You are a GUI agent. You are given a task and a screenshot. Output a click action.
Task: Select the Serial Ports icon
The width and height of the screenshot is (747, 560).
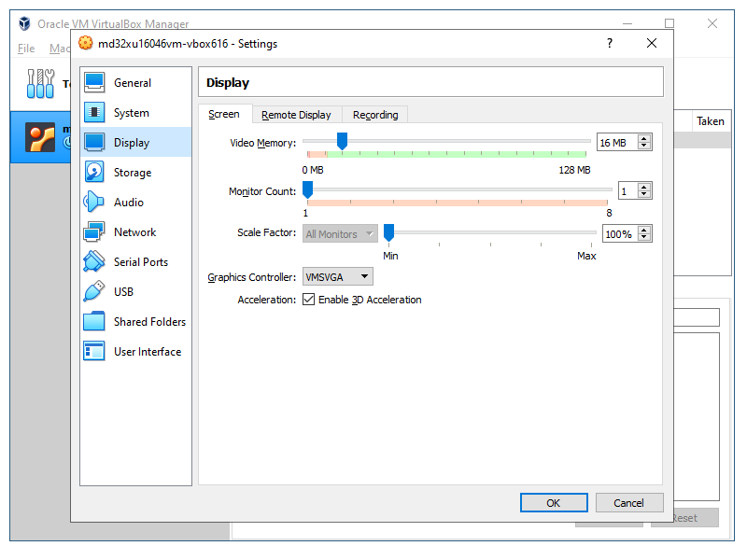click(x=94, y=261)
